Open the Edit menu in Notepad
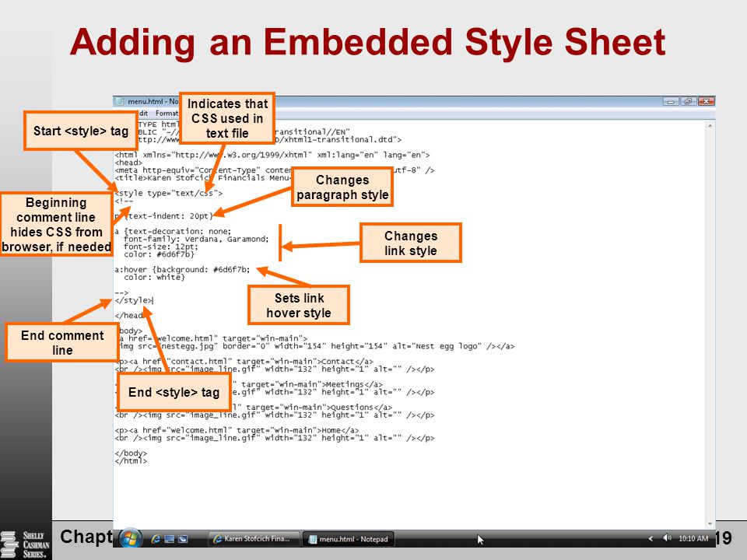The image size is (747, 560). (x=143, y=114)
